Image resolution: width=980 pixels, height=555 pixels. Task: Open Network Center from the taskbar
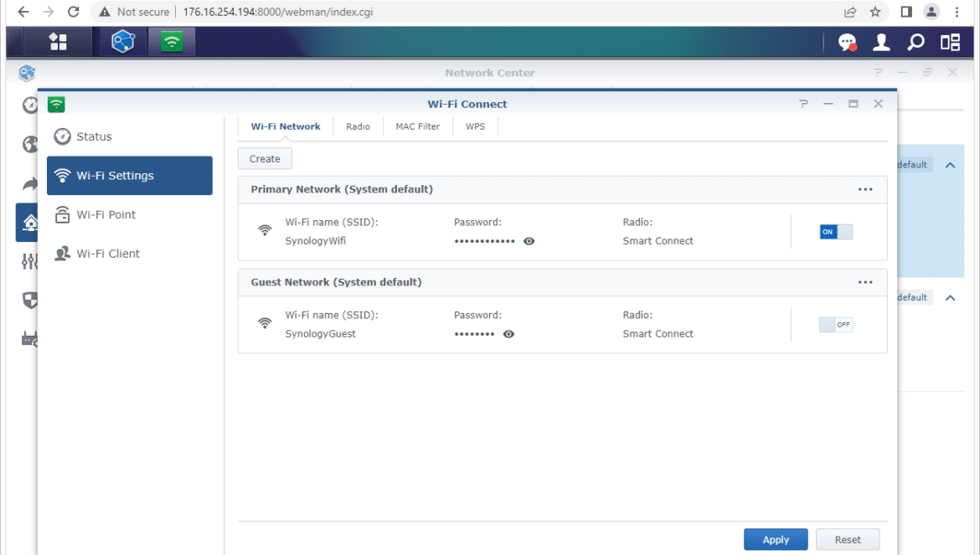122,42
